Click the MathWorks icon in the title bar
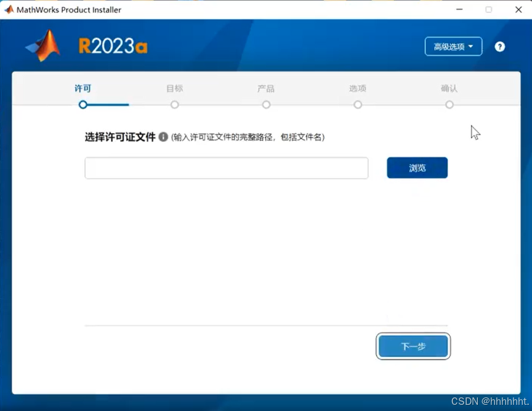The height and width of the screenshot is (411, 532). [9, 9]
